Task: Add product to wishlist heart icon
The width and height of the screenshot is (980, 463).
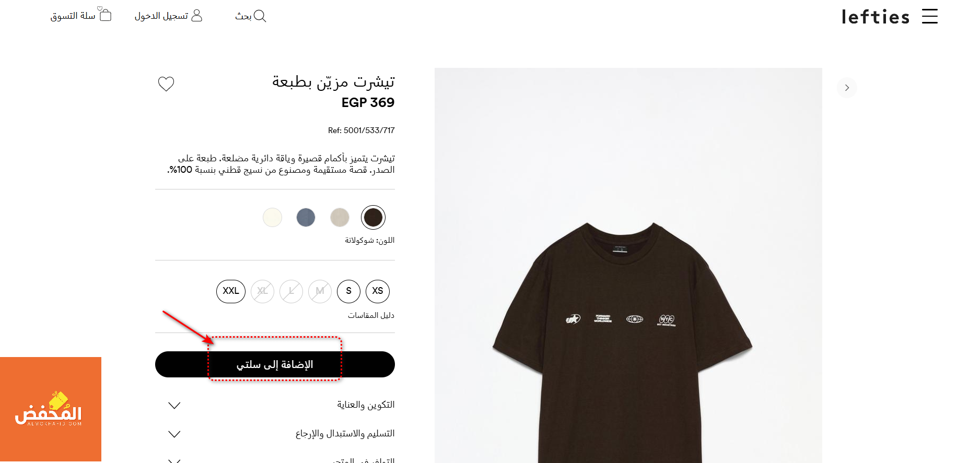Action: coord(166,84)
